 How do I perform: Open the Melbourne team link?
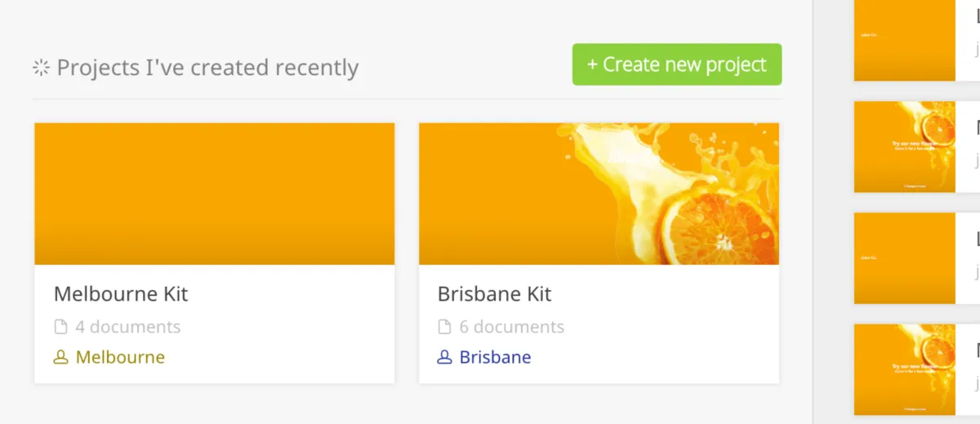coord(120,357)
